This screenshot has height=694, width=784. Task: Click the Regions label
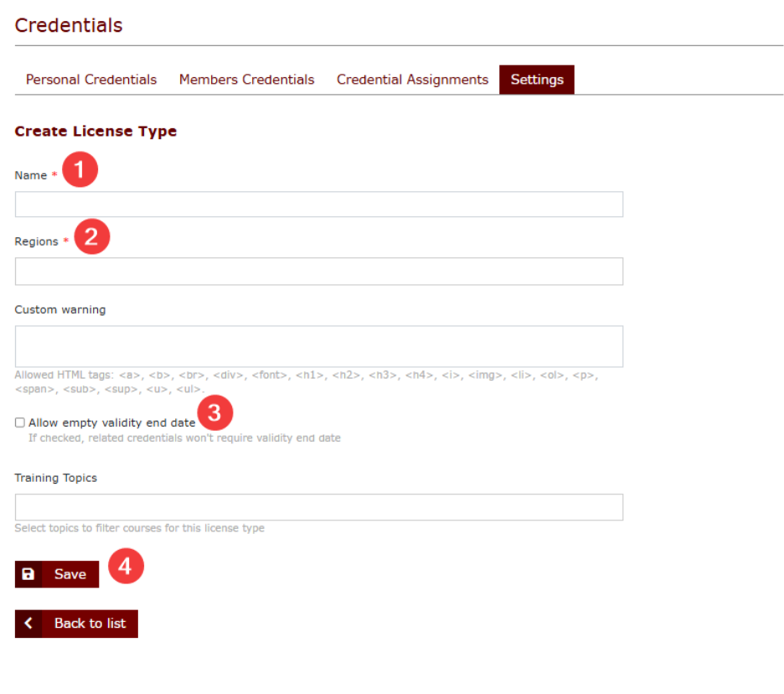coord(37,241)
